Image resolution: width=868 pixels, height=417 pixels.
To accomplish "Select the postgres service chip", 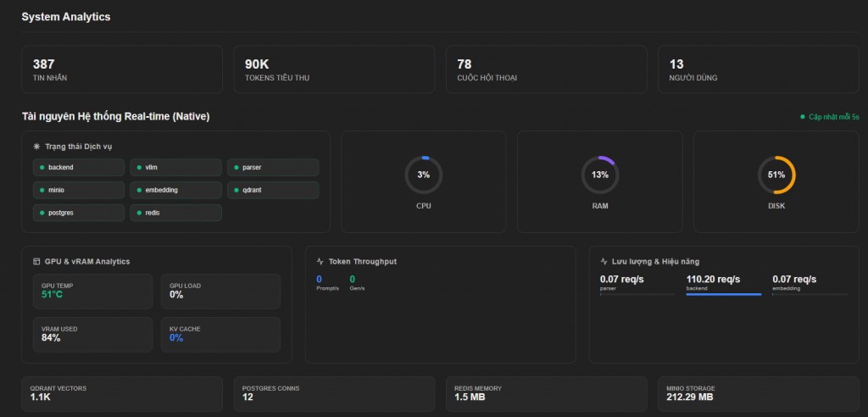I will [79, 213].
